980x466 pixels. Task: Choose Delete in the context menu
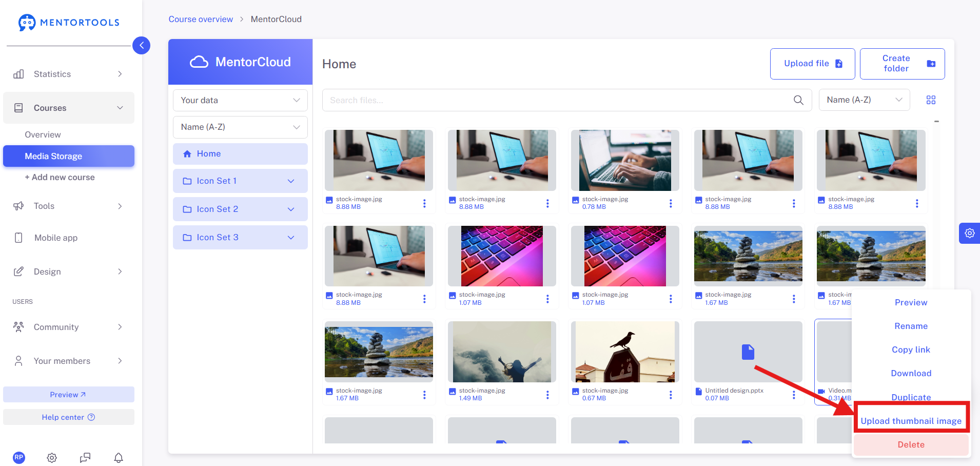[911, 444]
